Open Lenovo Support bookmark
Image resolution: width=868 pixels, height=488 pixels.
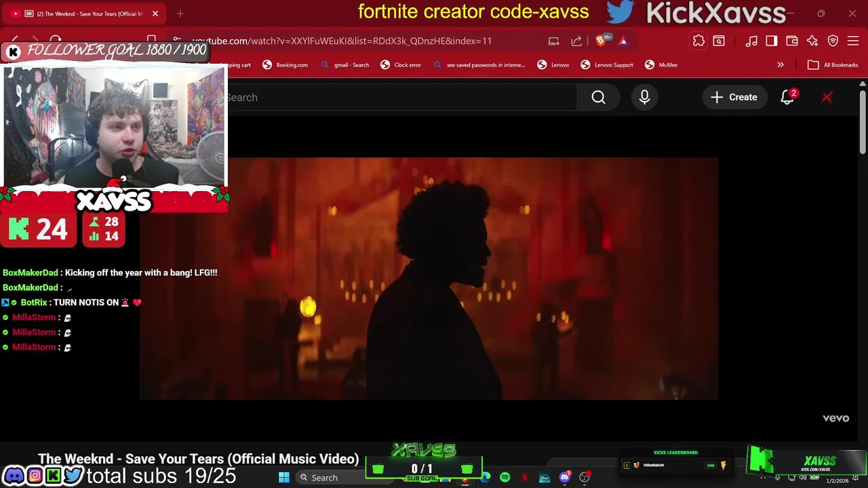[x=608, y=65]
